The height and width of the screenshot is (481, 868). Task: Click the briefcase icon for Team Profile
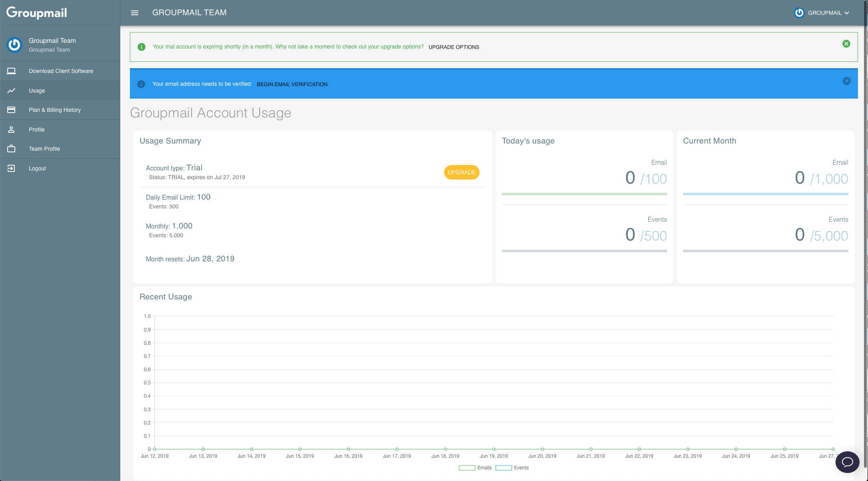coord(11,149)
